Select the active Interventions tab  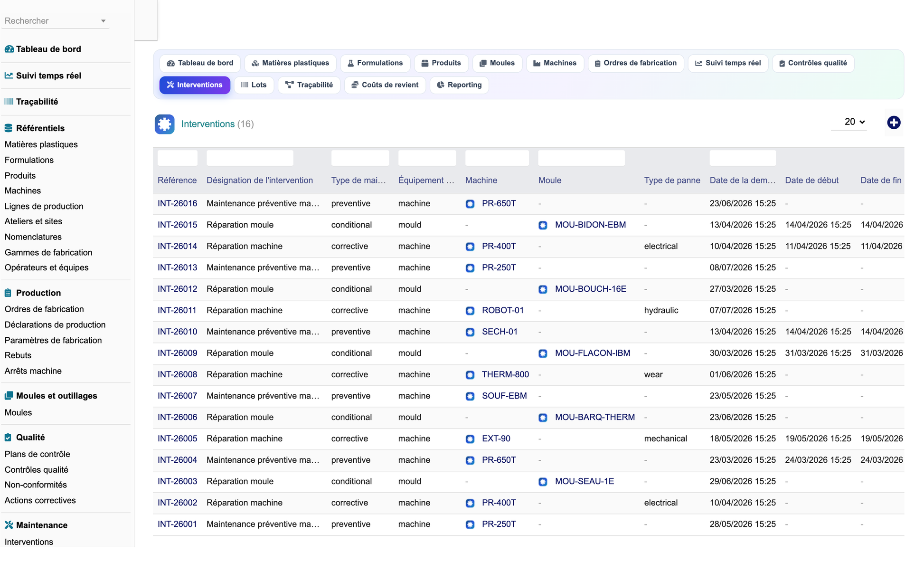tap(195, 85)
